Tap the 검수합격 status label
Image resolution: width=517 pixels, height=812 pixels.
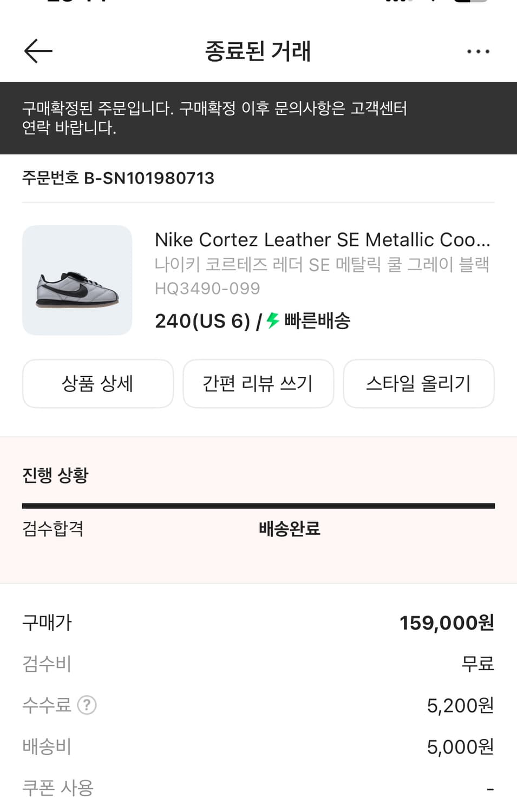tap(53, 528)
